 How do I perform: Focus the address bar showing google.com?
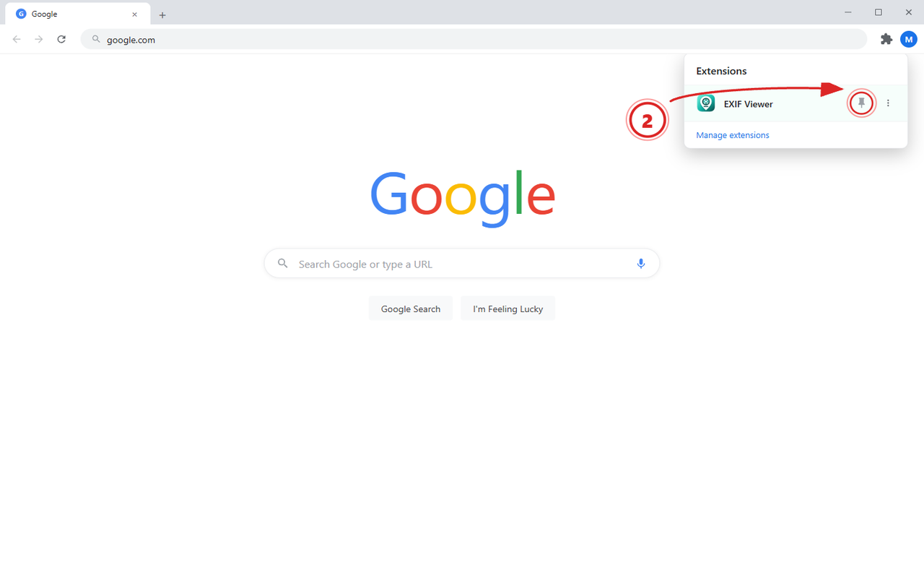(x=474, y=39)
